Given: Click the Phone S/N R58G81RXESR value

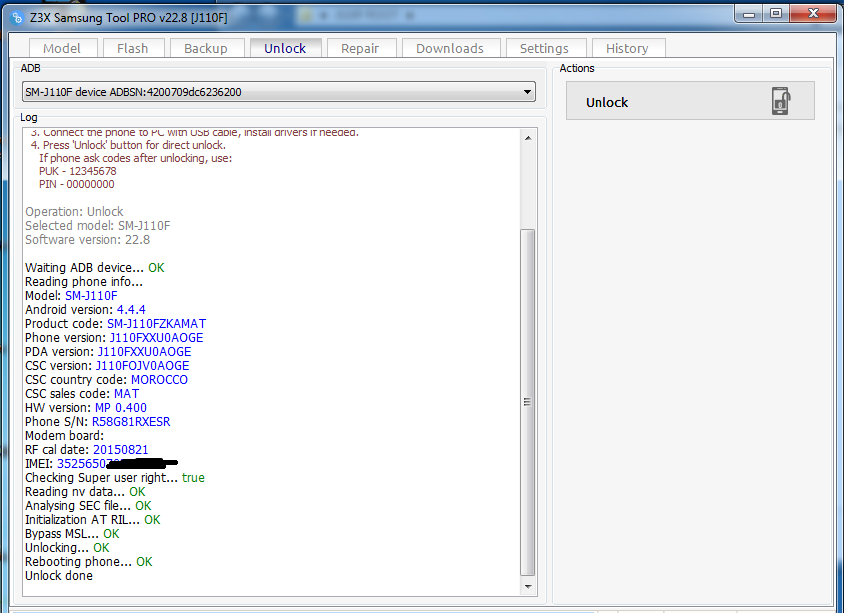Looking at the screenshot, I should (x=131, y=421).
